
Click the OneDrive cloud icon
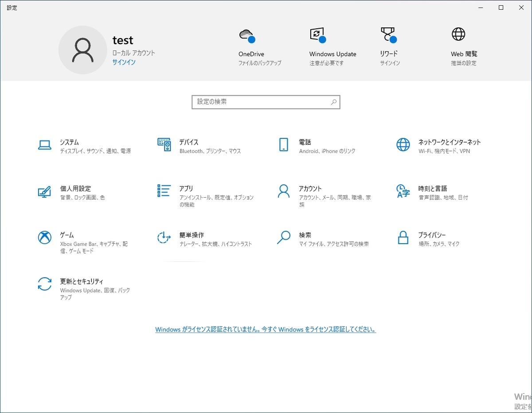click(x=247, y=35)
